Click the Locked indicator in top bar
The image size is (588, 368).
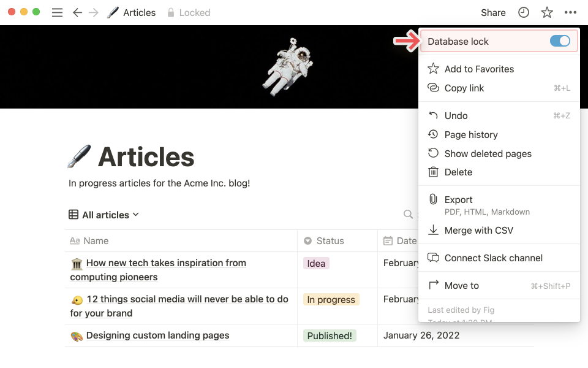coord(189,12)
